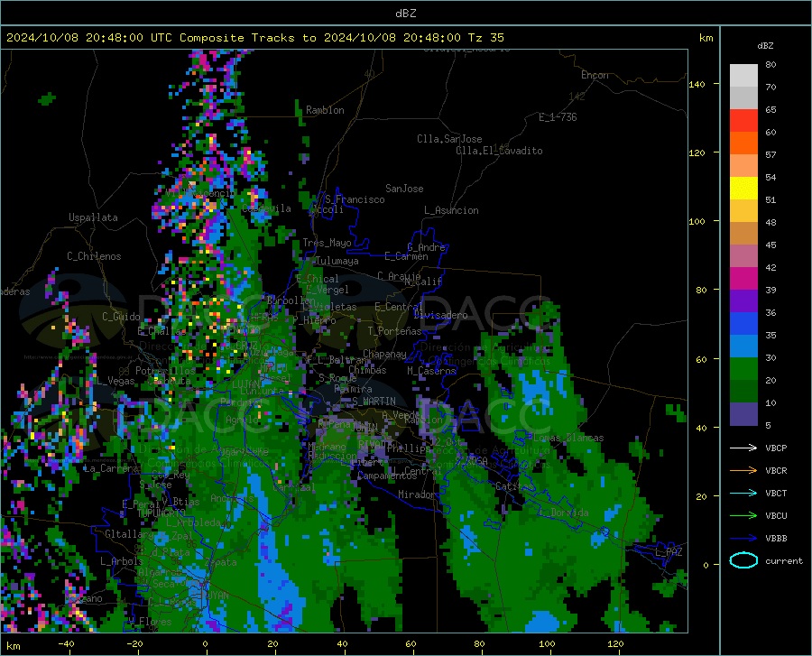The image size is (812, 656).
Task: Click the TUPUNGATO map label
Action: 161,513
